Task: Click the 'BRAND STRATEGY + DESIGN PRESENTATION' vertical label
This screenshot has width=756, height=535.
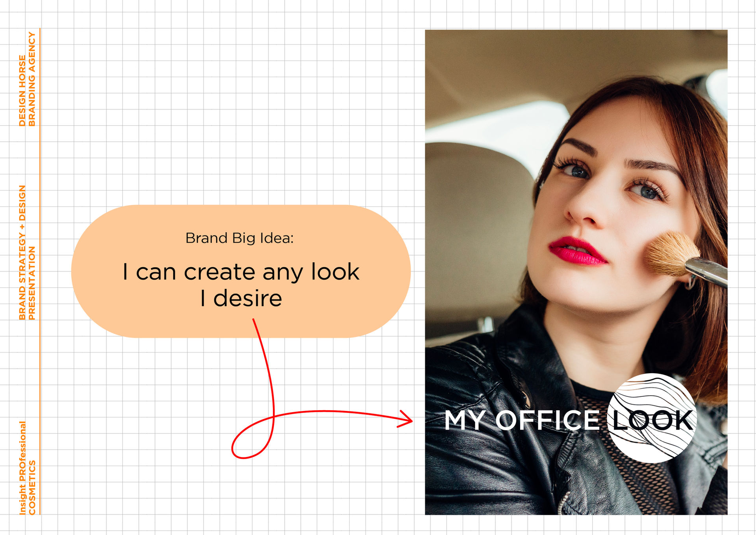Action: pyautogui.click(x=27, y=252)
